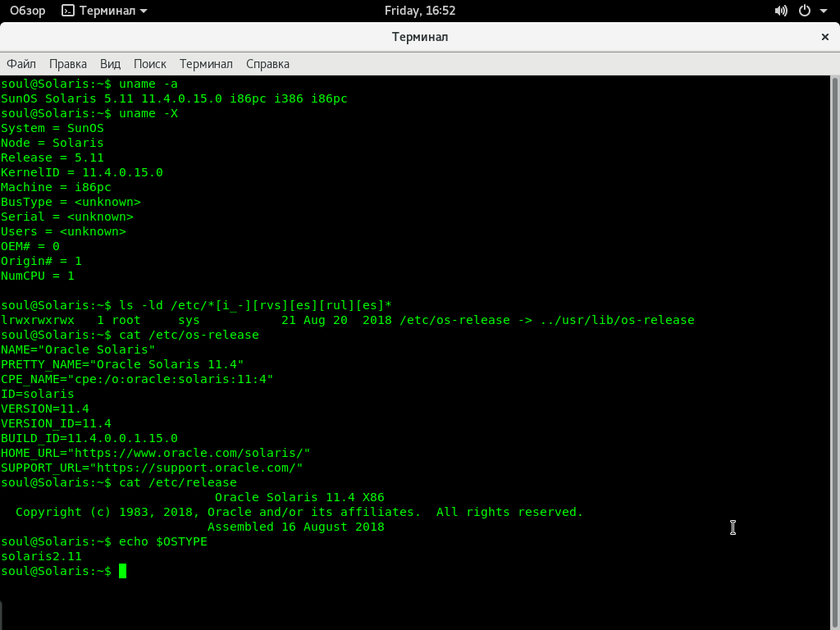The width and height of the screenshot is (840, 630).
Task: Click the text 'Oracle Solaris 11.4 X86'
Action: coord(299,497)
